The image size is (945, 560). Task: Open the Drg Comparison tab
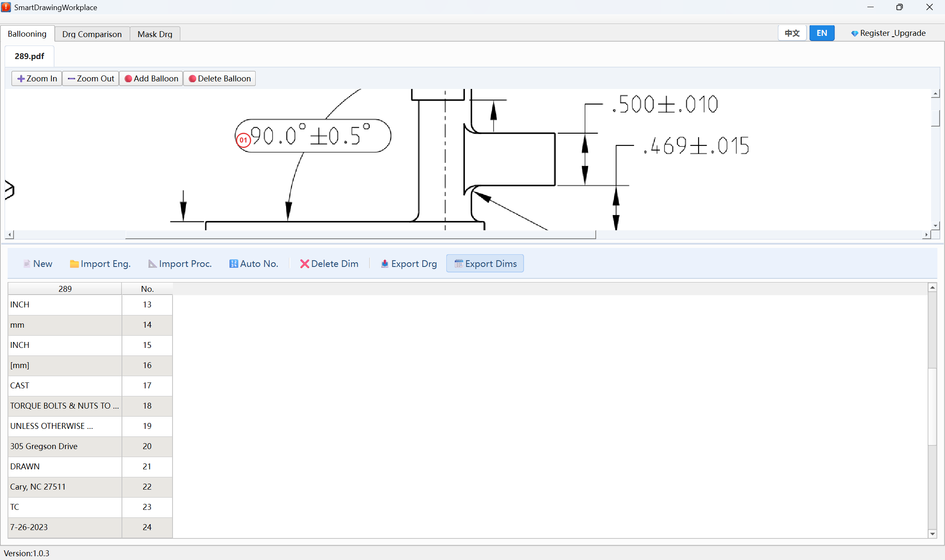tap(92, 34)
